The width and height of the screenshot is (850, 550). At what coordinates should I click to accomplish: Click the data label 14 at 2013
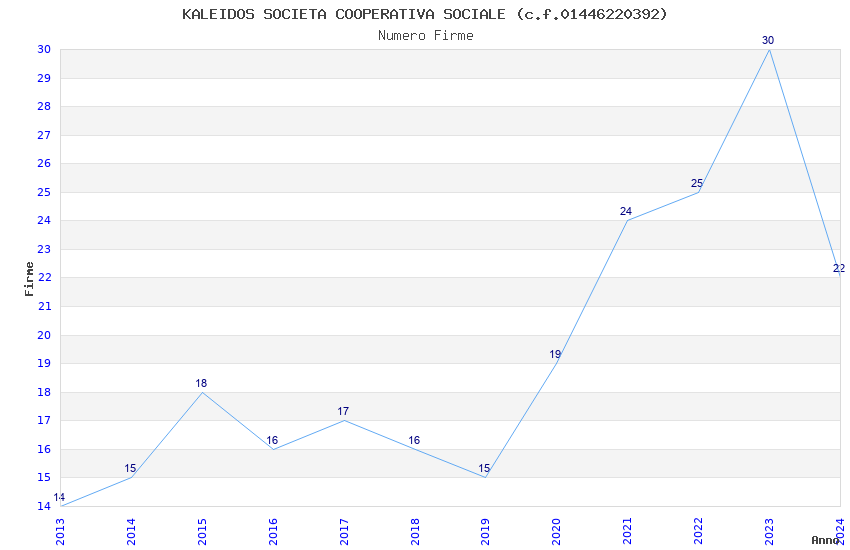(59, 497)
